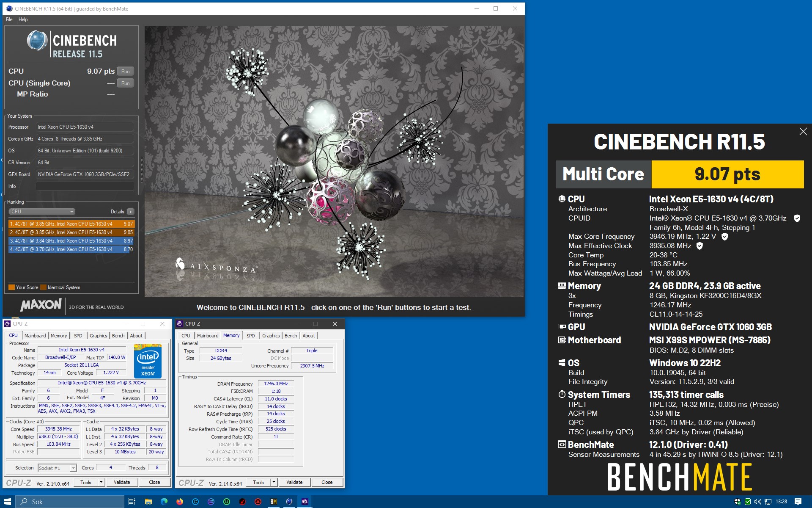812x508 pixels.
Task: Open the Ranking CPU dropdown in Cinebench
Action: 42,212
